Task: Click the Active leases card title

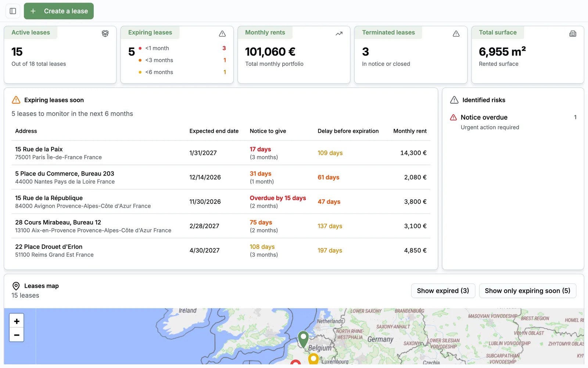Action: 31,32
